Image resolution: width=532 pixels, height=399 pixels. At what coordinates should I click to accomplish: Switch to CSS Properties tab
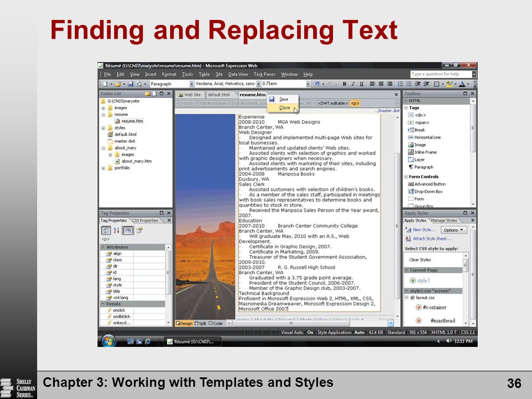pos(145,221)
